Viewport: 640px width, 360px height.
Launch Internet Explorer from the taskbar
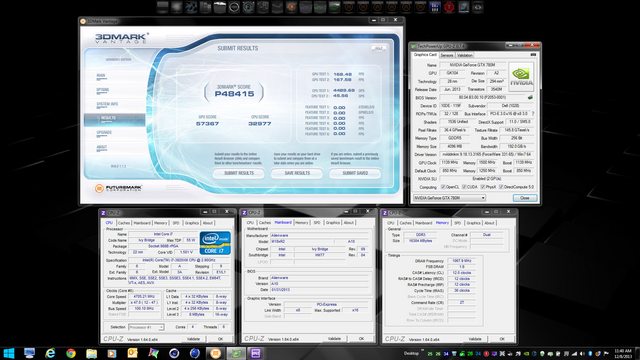point(50,353)
